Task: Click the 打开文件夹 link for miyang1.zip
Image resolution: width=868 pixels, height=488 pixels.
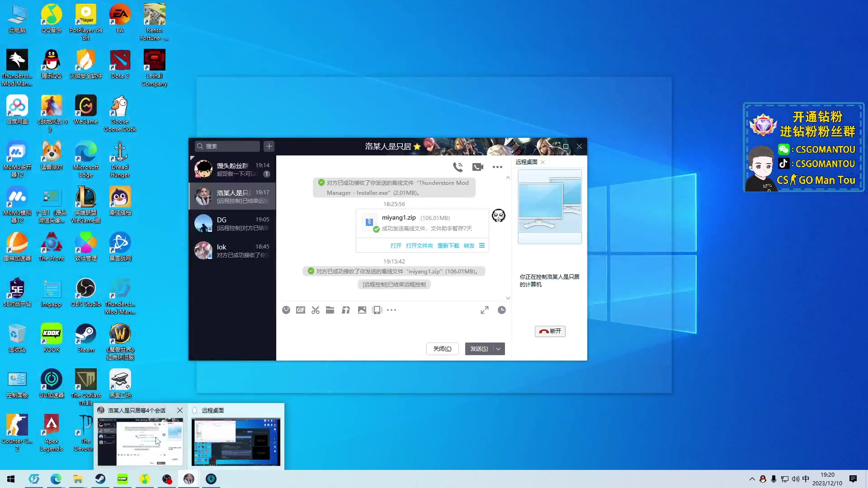Action: [419, 246]
